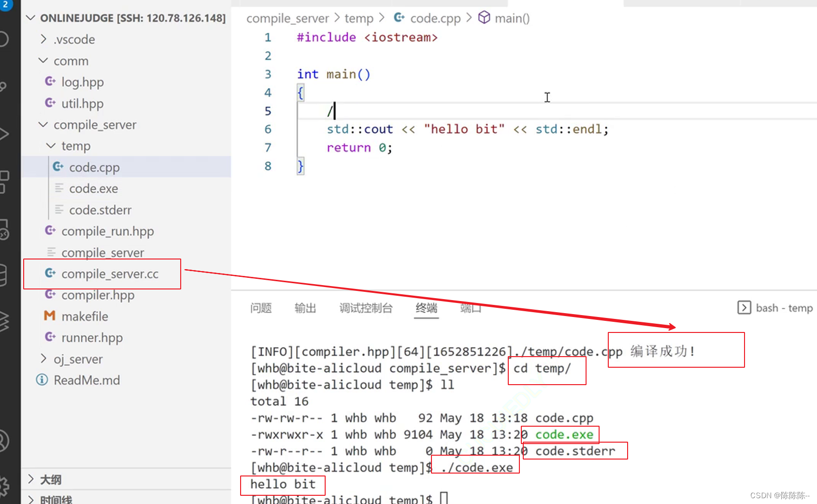Expand the oj_server folder
Viewport: 817px width, 504px height.
43,359
